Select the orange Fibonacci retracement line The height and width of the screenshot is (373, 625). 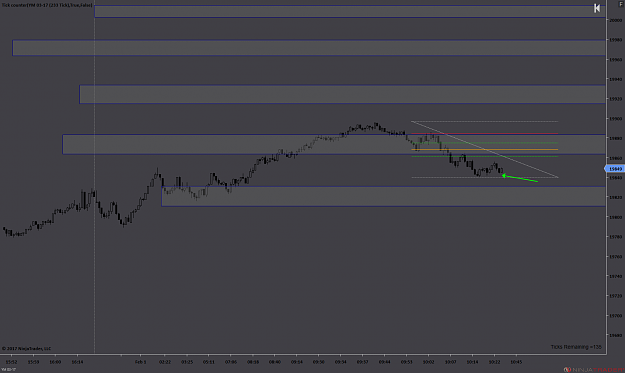(485, 150)
